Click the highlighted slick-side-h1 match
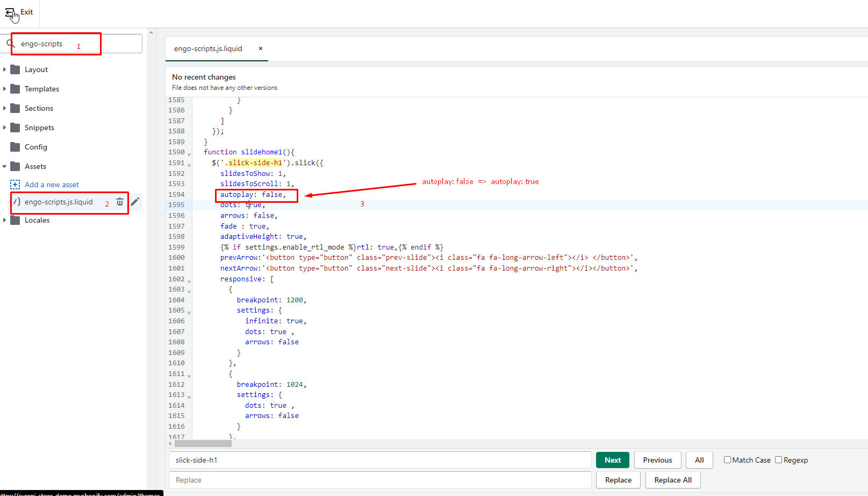 (x=255, y=162)
